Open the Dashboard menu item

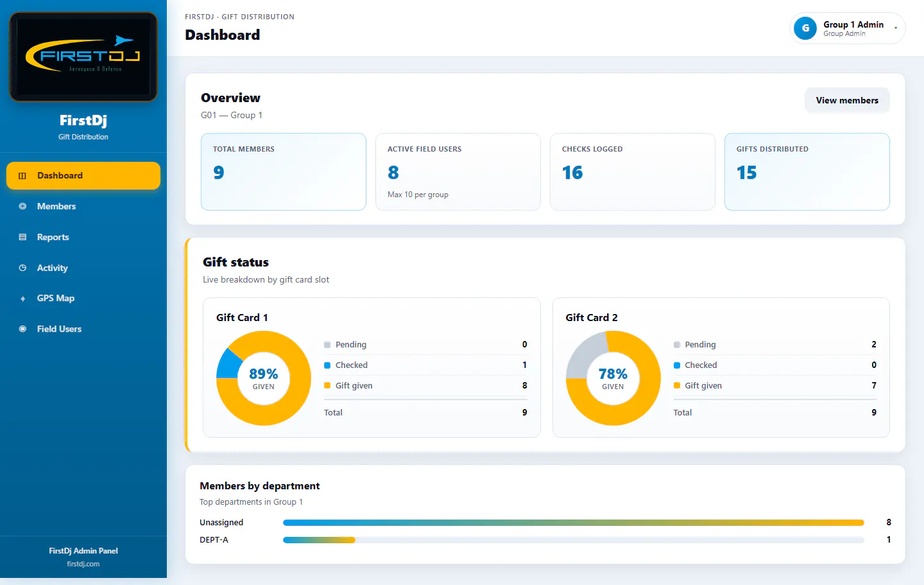(x=83, y=175)
